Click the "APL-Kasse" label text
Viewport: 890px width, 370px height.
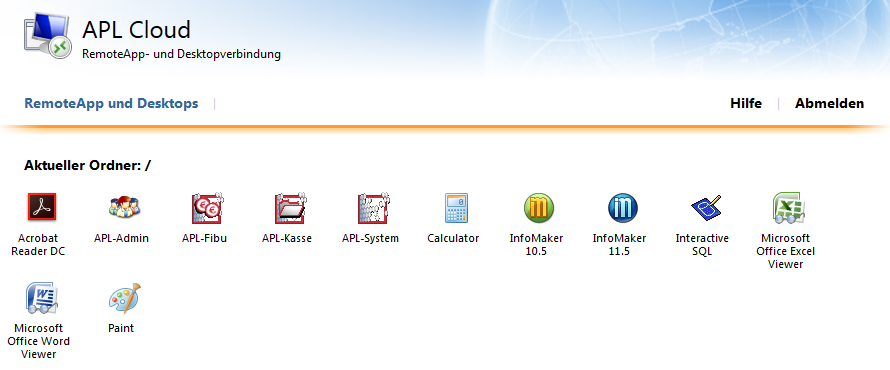pyautogui.click(x=287, y=238)
